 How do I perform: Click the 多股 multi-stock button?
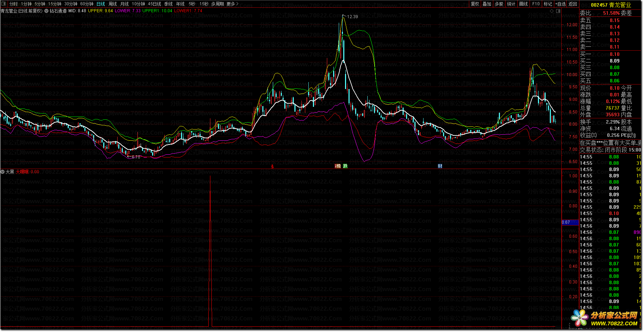[x=499, y=4]
